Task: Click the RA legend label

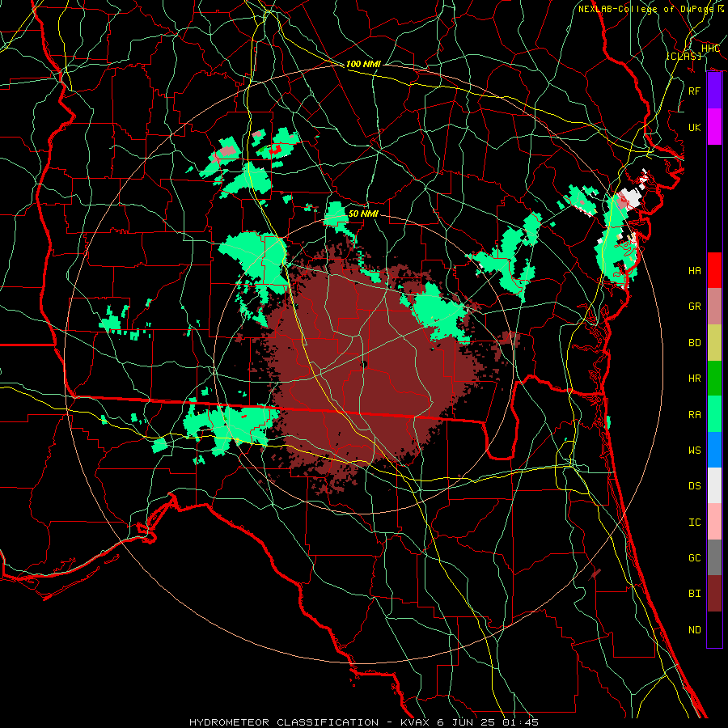Action: (x=694, y=415)
